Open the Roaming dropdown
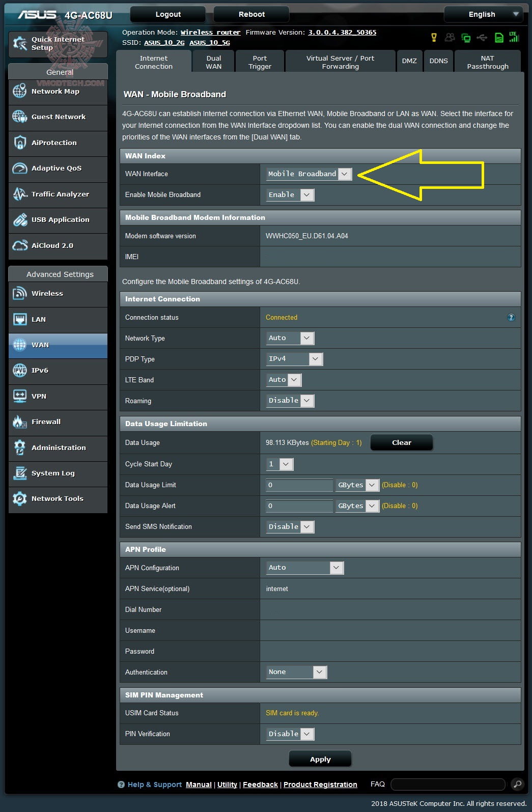This screenshot has height=812, width=532. pyautogui.click(x=290, y=401)
